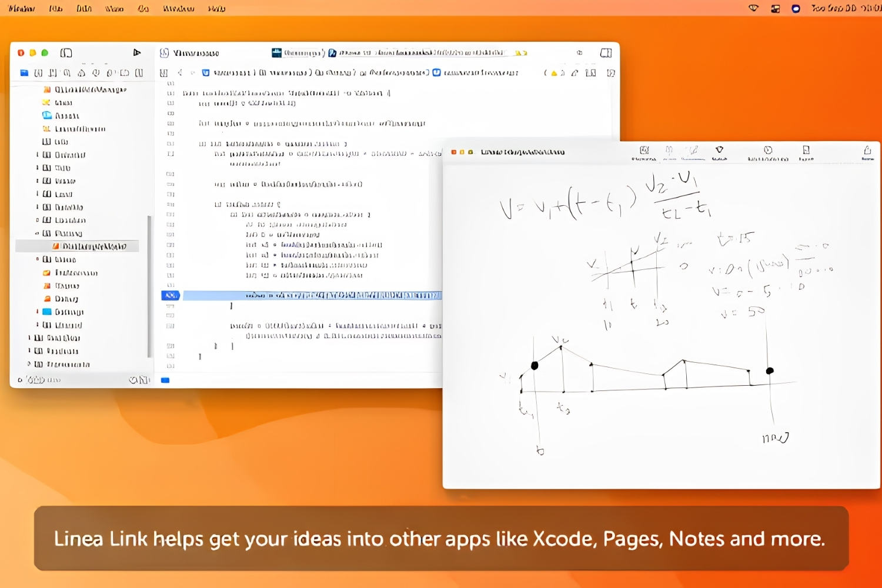The height and width of the screenshot is (588, 882).
Task: Toggle the Xcode navigator sidebar
Action: coord(66,53)
